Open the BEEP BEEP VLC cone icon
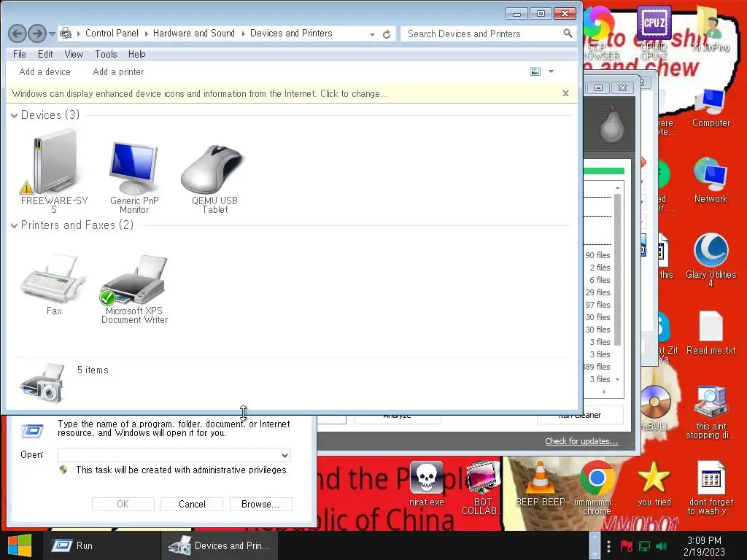This screenshot has height=560, width=747. (x=541, y=484)
